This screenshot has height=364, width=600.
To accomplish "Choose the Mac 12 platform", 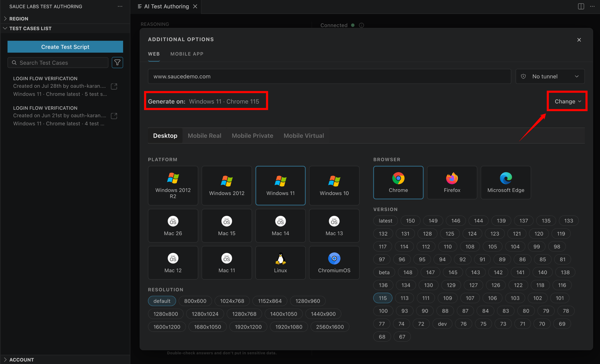I will pos(173,263).
